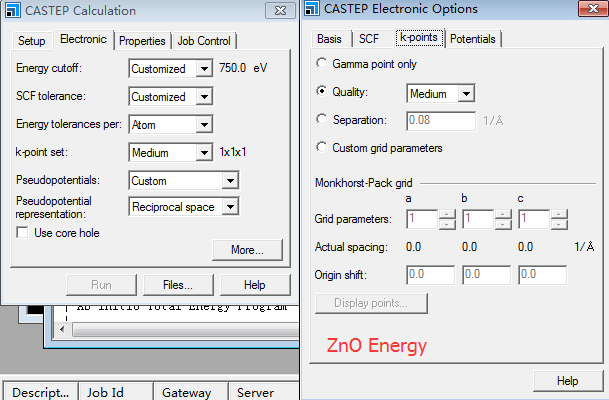Click the disabled Run button
The height and width of the screenshot is (400, 609).
tap(101, 285)
